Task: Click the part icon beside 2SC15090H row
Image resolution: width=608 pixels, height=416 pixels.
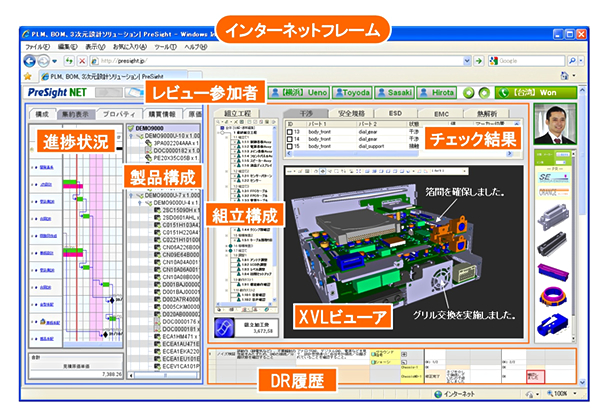Action: click(157, 210)
